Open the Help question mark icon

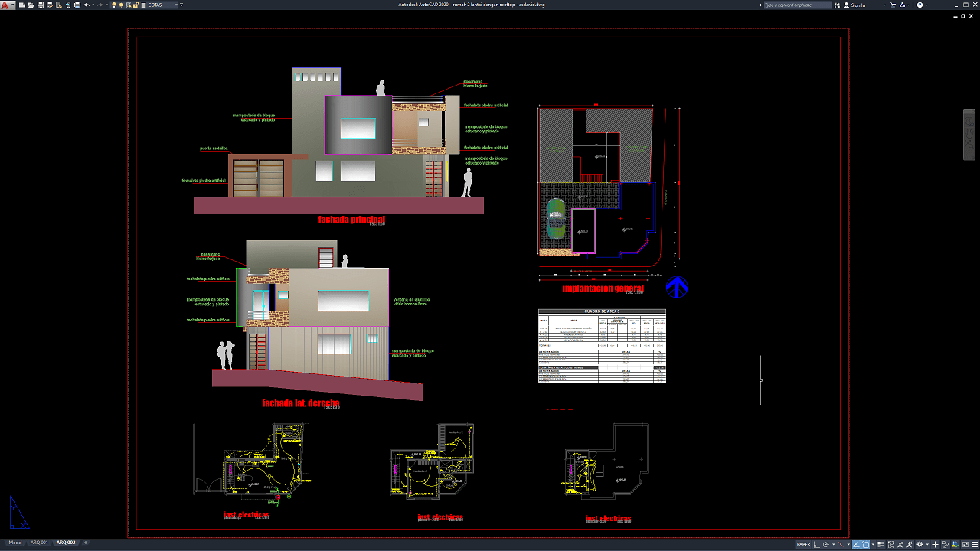pyautogui.click(x=920, y=5)
